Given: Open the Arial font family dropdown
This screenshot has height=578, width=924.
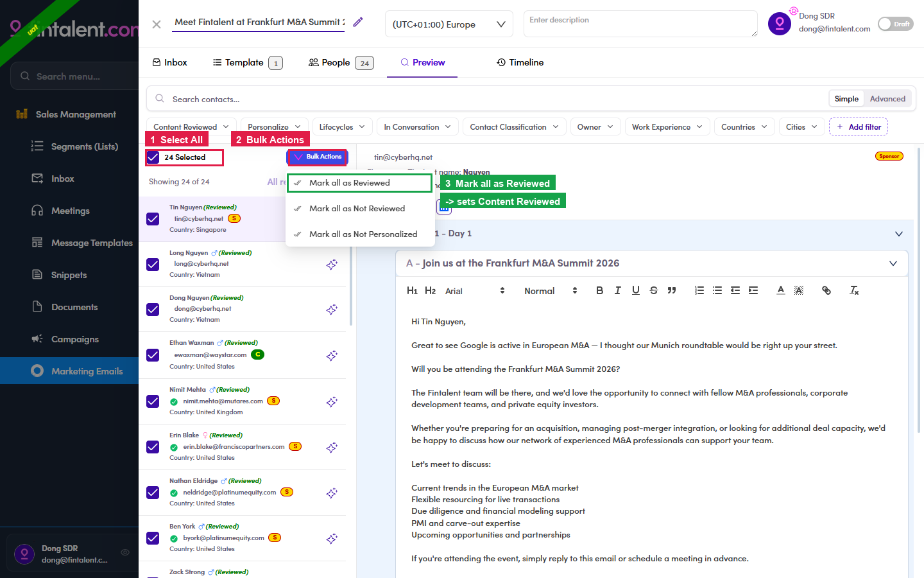Looking at the screenshot, I should [475, 291].
